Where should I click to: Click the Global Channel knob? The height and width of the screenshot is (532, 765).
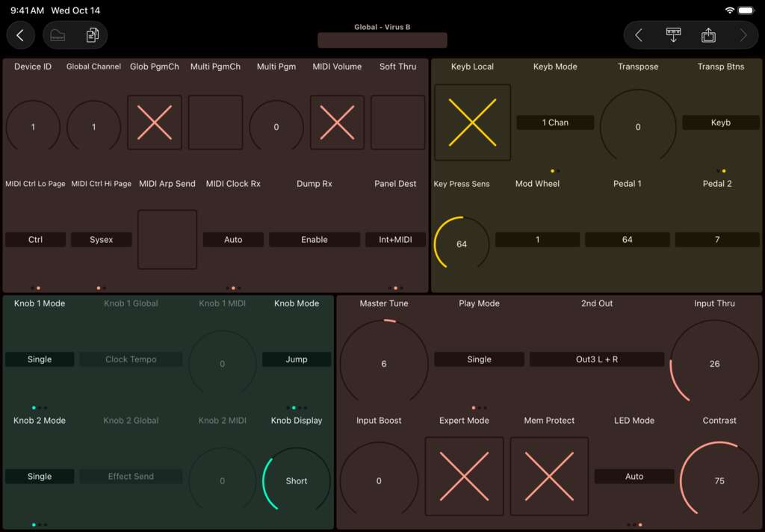pos(93,126)
